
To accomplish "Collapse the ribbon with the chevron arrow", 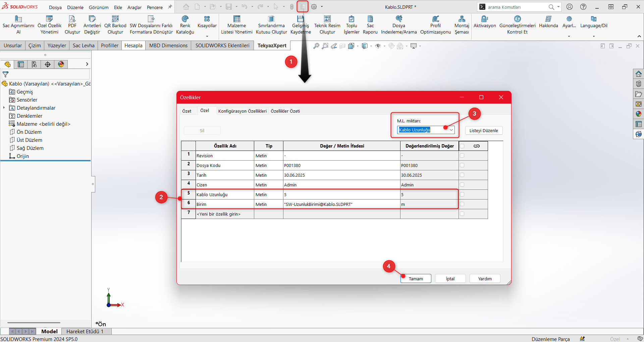I will click(639, 36).
